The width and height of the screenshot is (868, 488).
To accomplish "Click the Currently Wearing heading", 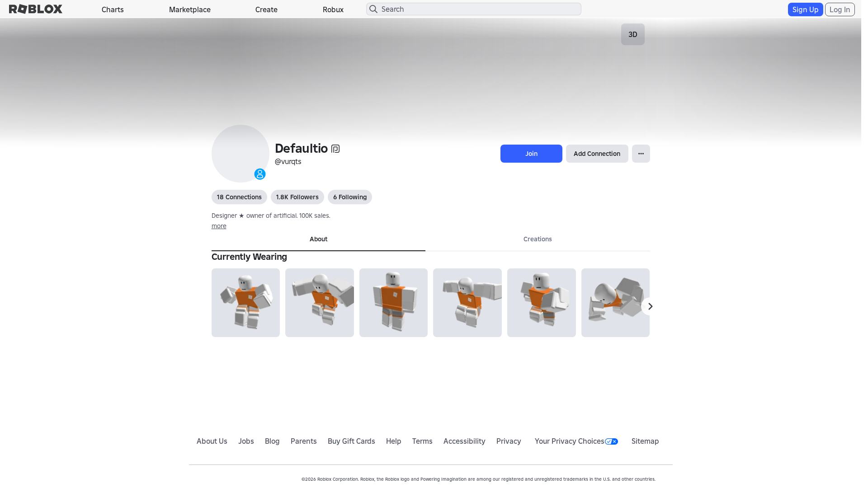I will click(x=249, y=257).
